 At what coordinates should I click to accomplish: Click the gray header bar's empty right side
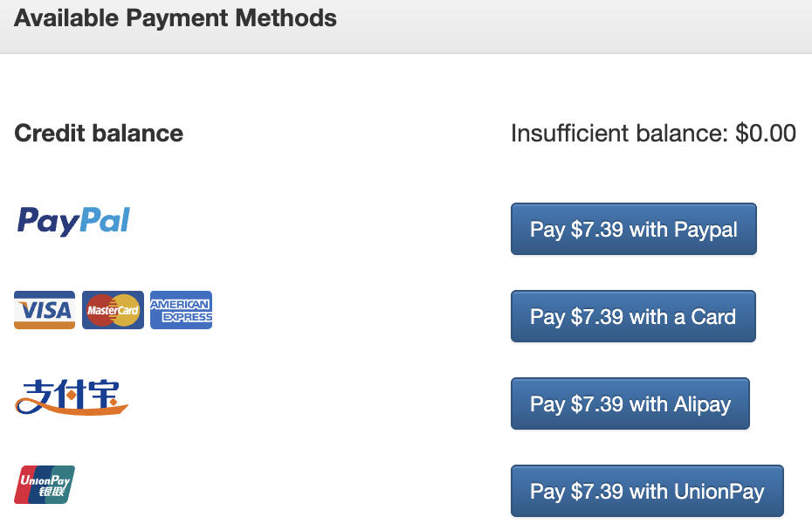point(611,26)
